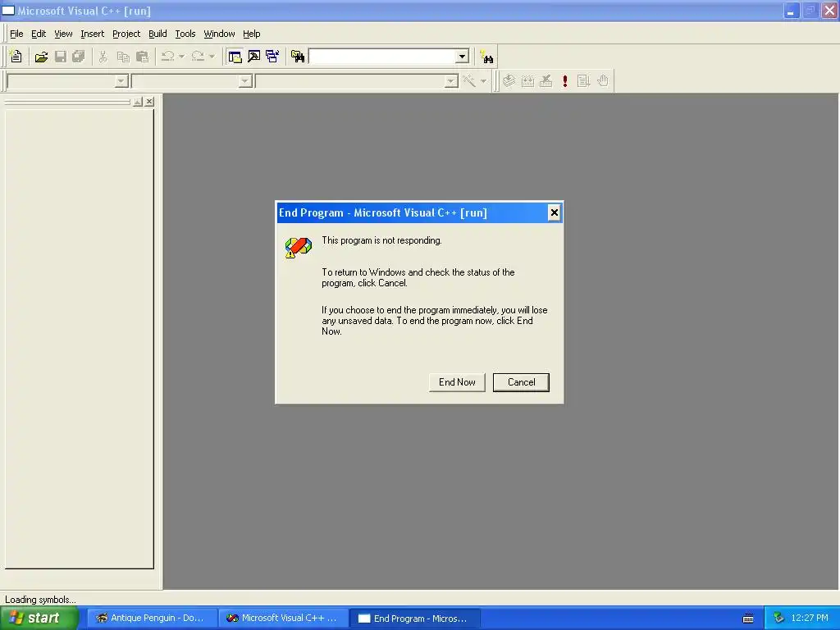840x630 pixels.
Task: Click the system tray icon beside the clock
Action: [x=779, y=618]
